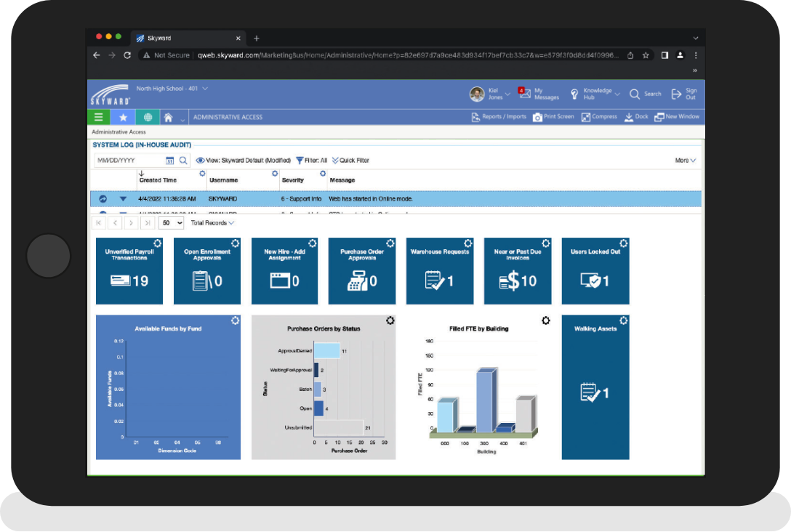Open gear on Unverified Payroll Transactions tile
Viewport: 791px width, 532px height.
coord(157,243)
